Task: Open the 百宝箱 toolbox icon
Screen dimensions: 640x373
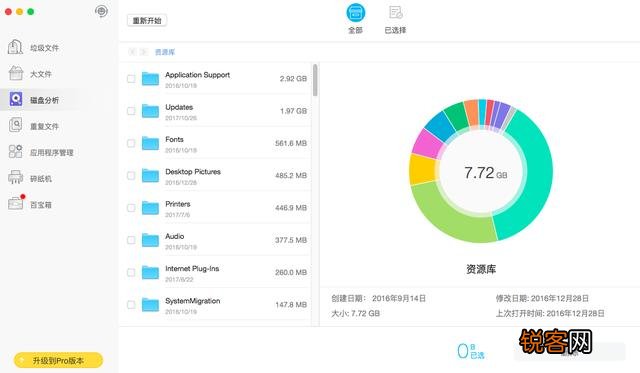Action: click(x=16, y=203)
